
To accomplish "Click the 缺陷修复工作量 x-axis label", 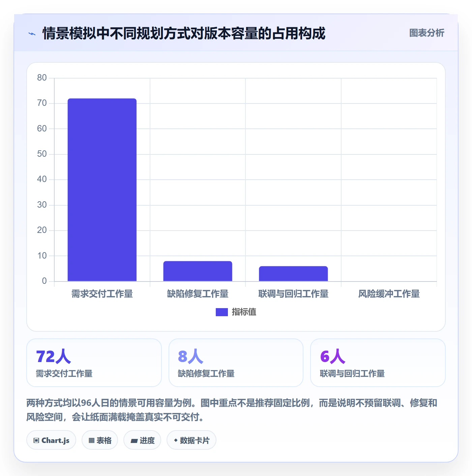I will (x=198, y=294).
